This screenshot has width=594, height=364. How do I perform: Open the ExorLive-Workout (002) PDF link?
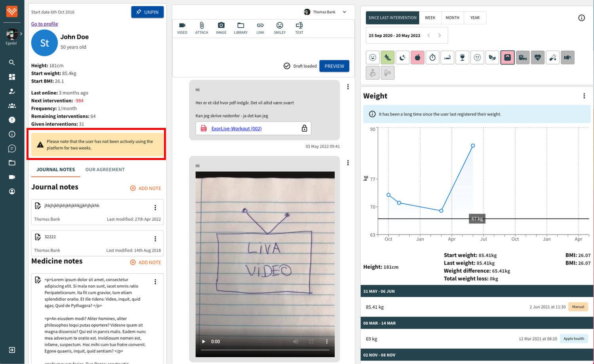pyautogui.click(x=236, y=128)
